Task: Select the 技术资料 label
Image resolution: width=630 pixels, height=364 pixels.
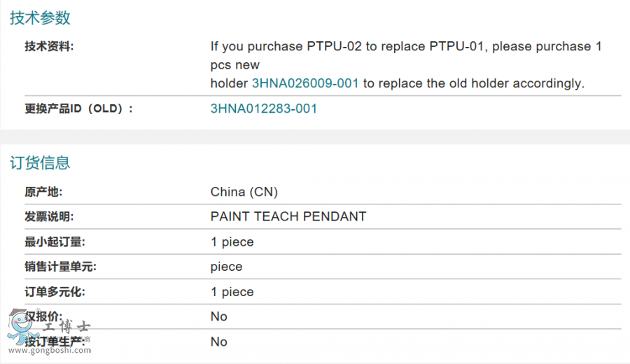Action: click(49, 46)
